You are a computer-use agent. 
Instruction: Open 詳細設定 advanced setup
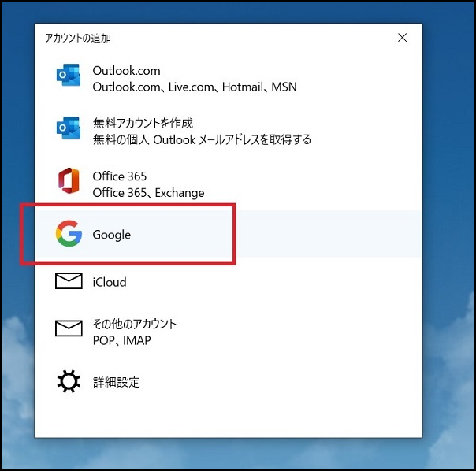coord(116,382)
